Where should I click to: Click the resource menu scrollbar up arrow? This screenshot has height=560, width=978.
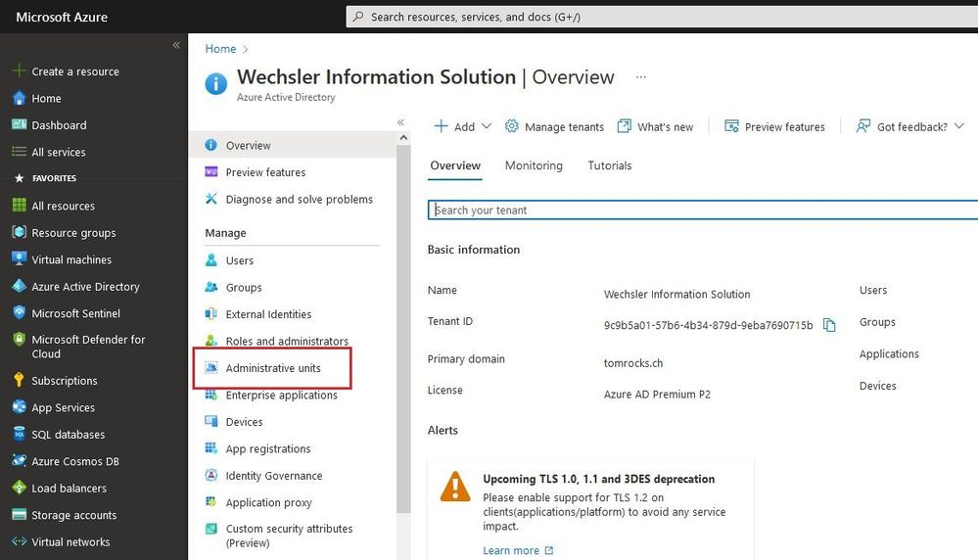pos(403,137)
